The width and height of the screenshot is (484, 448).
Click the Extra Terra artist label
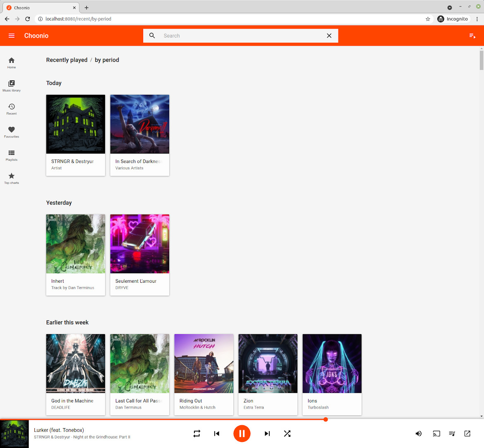[254, 407]
